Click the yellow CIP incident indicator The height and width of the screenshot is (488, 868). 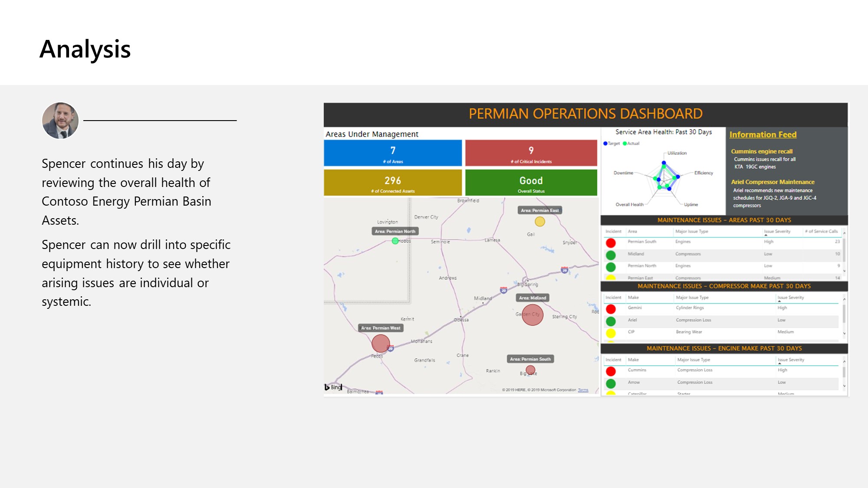point(611,333)
